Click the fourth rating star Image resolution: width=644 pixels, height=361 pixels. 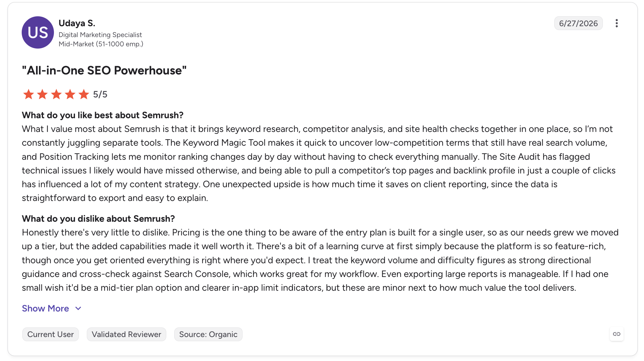tap(70, 94)
